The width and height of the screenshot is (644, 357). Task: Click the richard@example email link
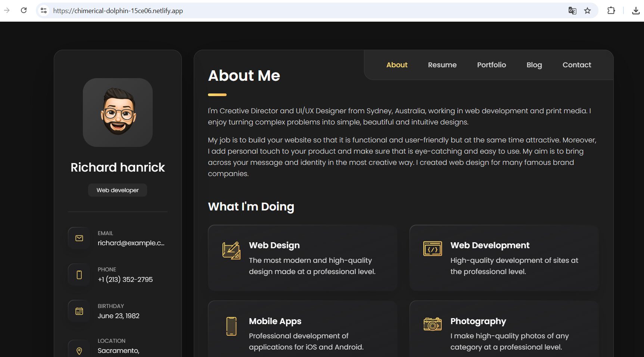(x=131, y=243)
